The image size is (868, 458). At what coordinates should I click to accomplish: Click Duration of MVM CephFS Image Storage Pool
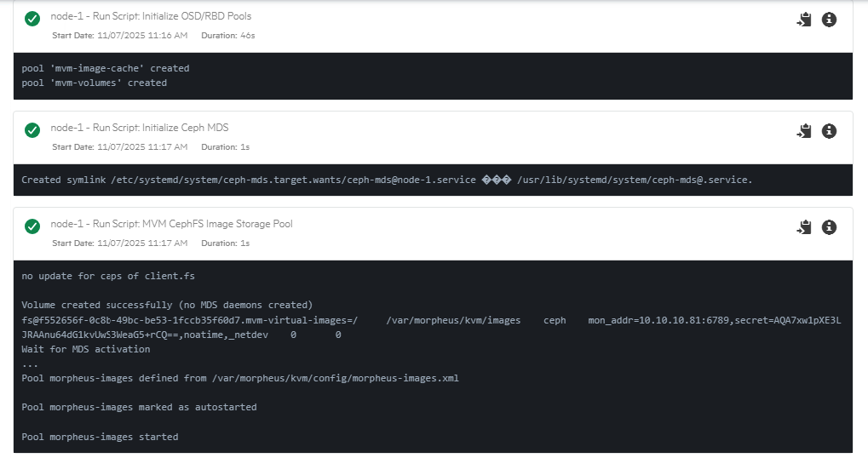click(225, 243)
